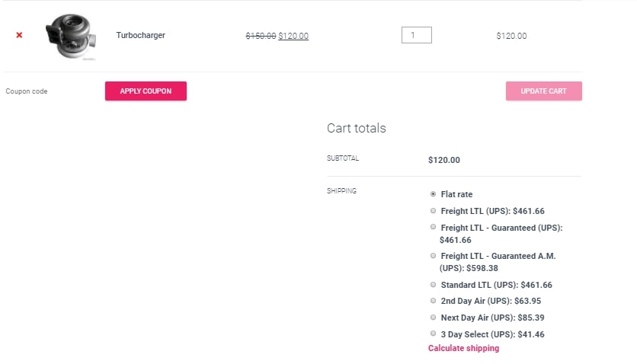Click the Next Day Air (UPS) label

[492, 318]
